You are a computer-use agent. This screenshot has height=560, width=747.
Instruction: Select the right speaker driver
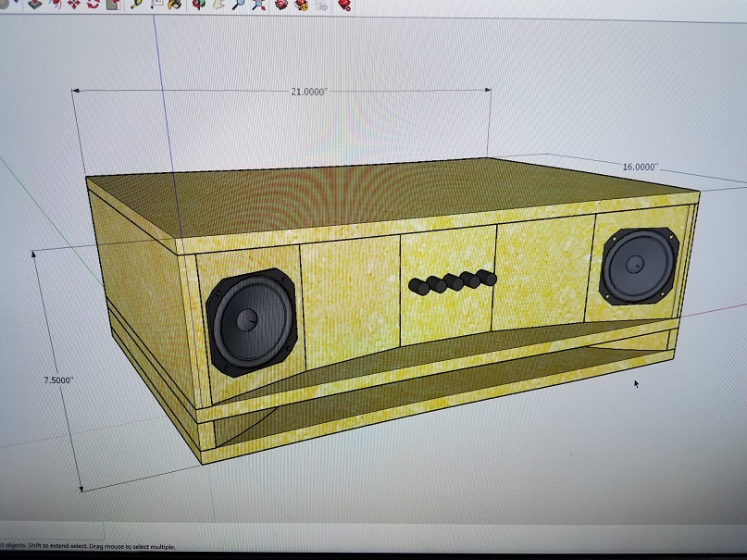(639, 266)
